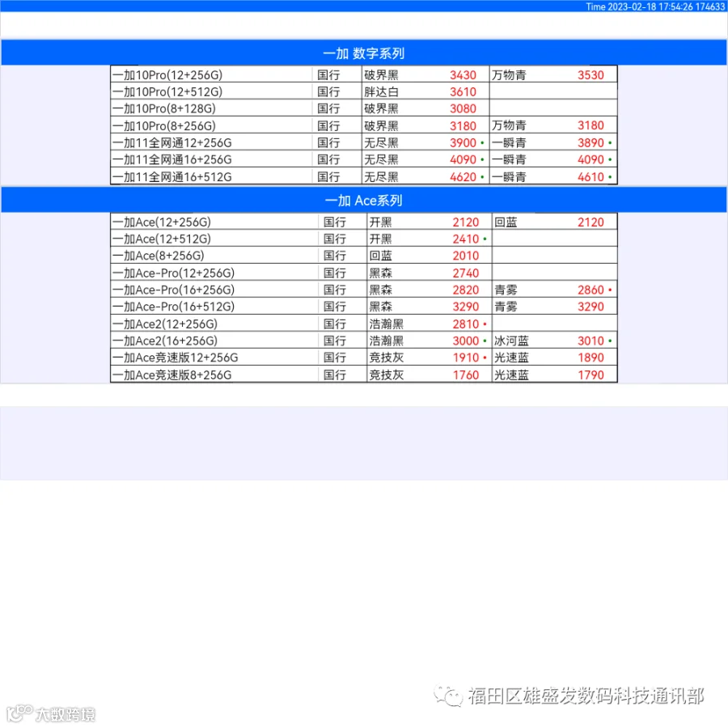Click price 1910 for 竞技灰
Image resolution: width=728 pixels, height=728 pixels.
[x=466, y=358]
